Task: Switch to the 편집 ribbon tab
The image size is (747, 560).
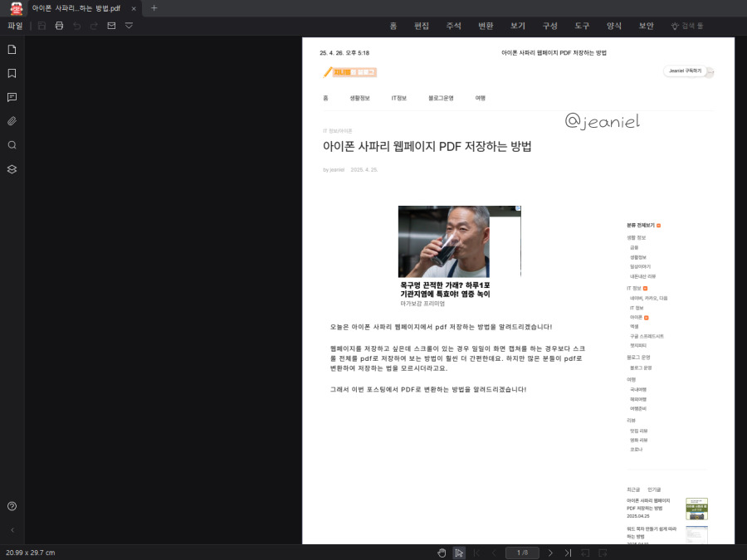Action: 422,26
